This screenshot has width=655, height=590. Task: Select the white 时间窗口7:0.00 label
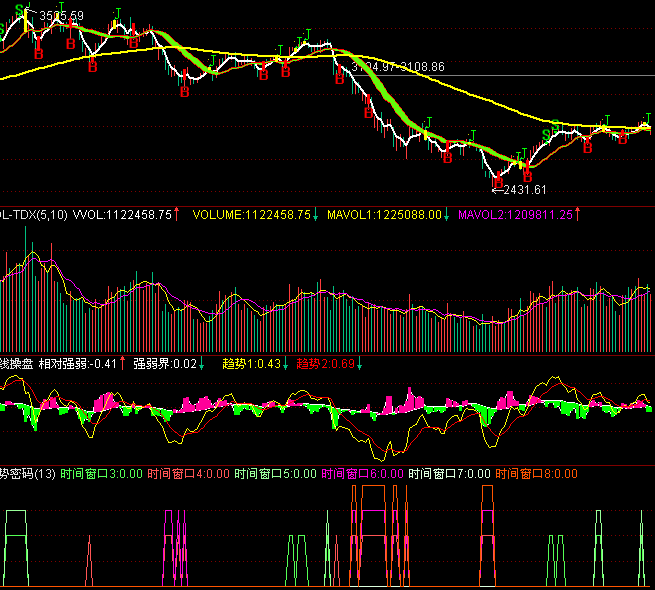pyautogui.click(x=449, y=474)
